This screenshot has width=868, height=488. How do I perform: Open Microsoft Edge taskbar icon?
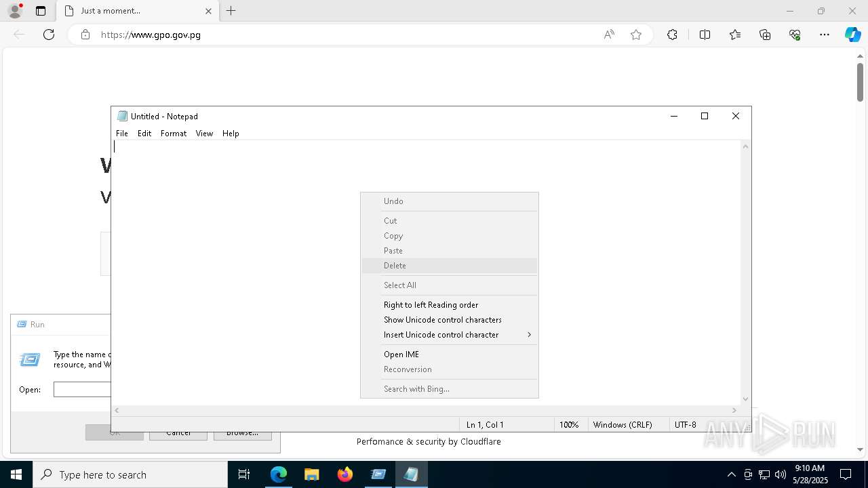279,474
